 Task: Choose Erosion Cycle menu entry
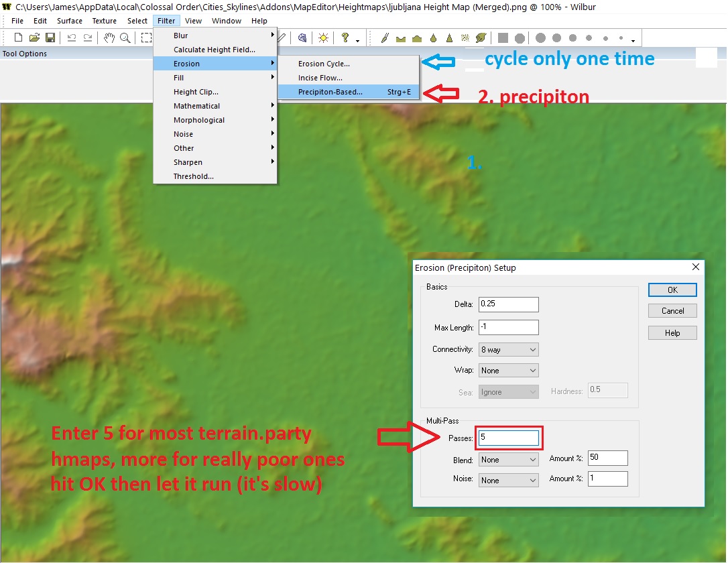348,64
